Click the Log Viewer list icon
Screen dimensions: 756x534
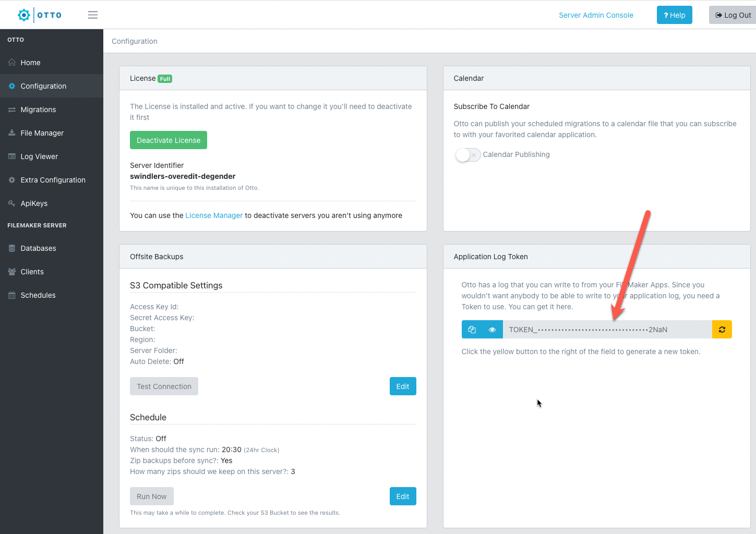(12, 156)
